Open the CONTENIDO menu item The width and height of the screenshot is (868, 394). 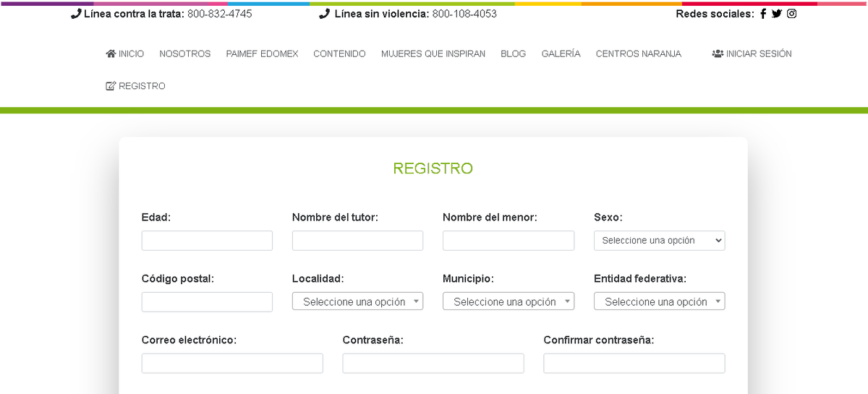coord(339,53)
